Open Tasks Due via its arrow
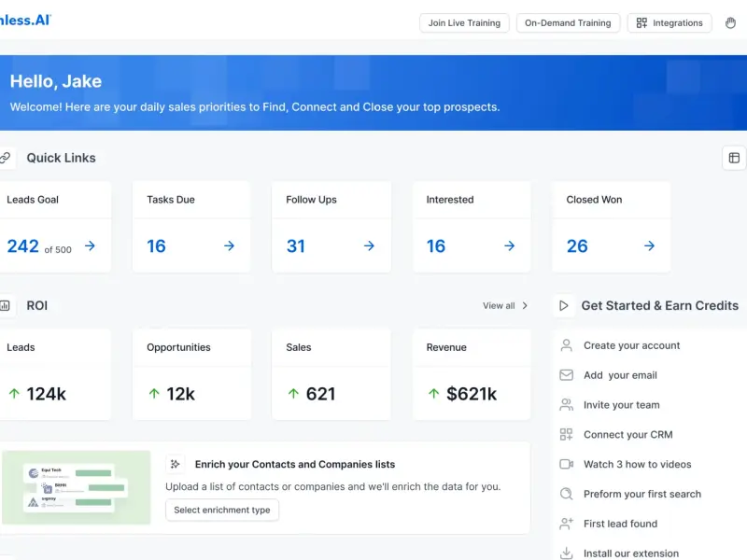The height and width of the screenshot is (560, 747). [230, 246]
